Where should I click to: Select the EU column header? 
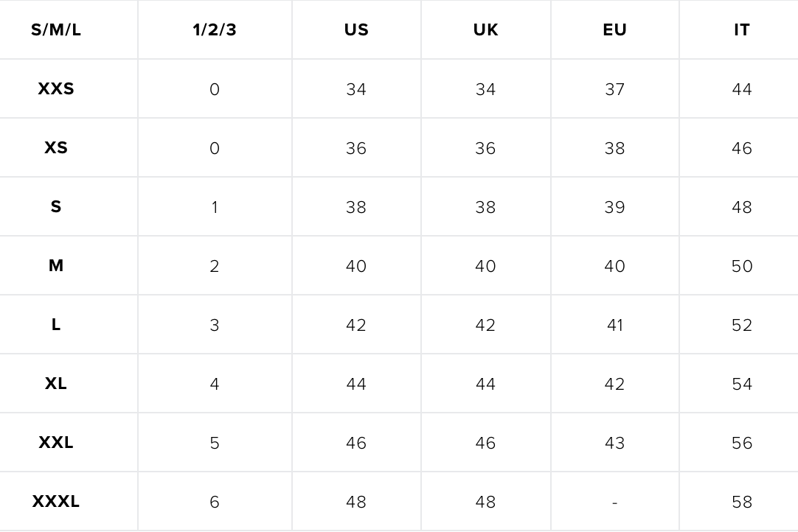615,30
